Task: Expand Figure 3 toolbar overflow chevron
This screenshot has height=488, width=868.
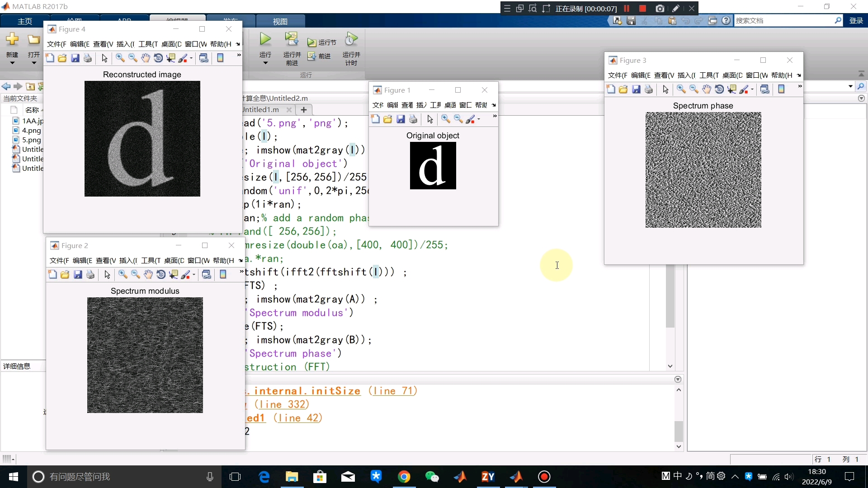Action: coord(800,86)
